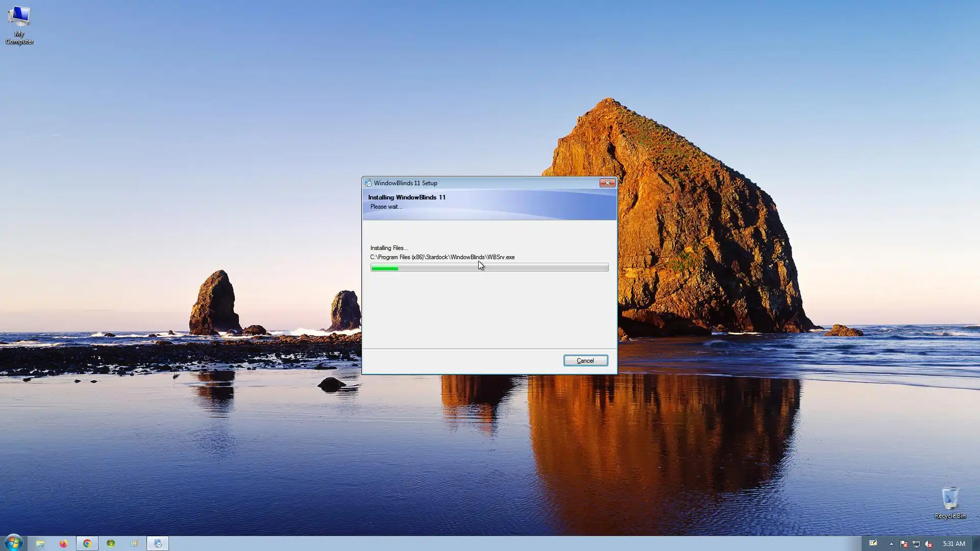Switch to the Google Chrome taskbar window
Screen dimensions: 980x551
point(87,543)
